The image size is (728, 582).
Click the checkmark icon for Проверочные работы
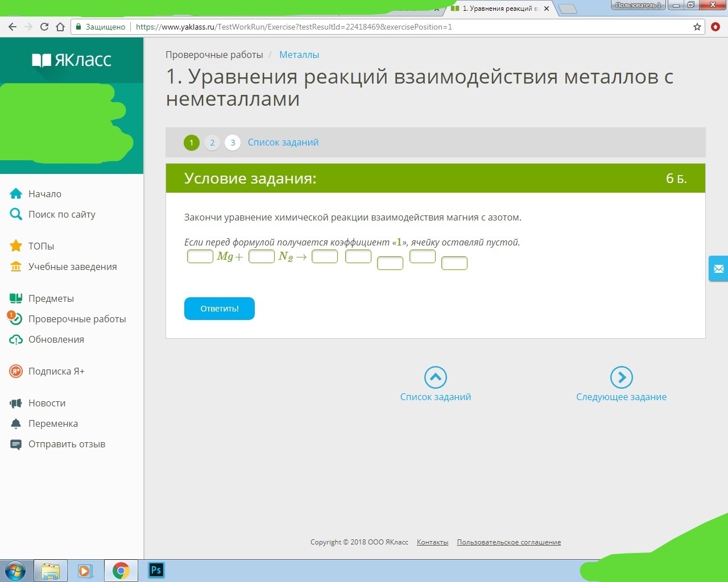15,318
